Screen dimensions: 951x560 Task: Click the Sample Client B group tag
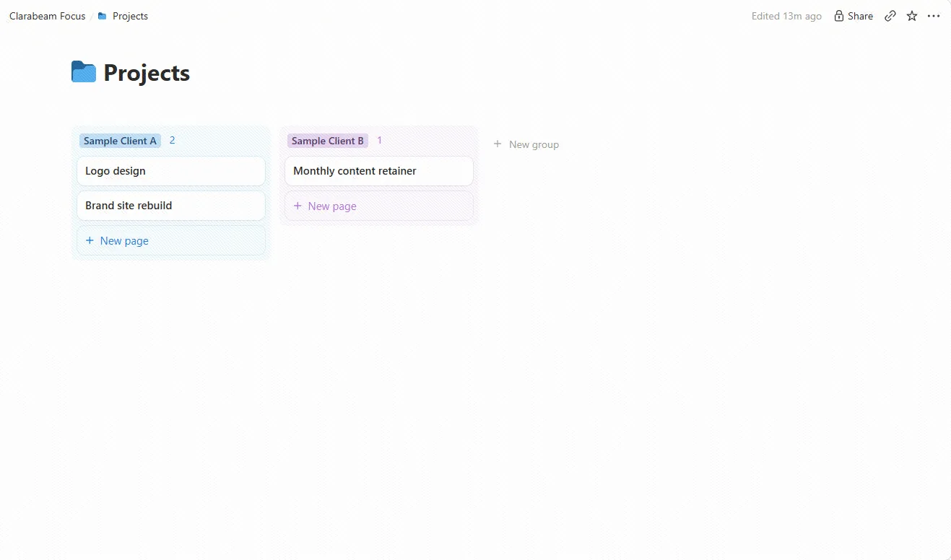328,141
